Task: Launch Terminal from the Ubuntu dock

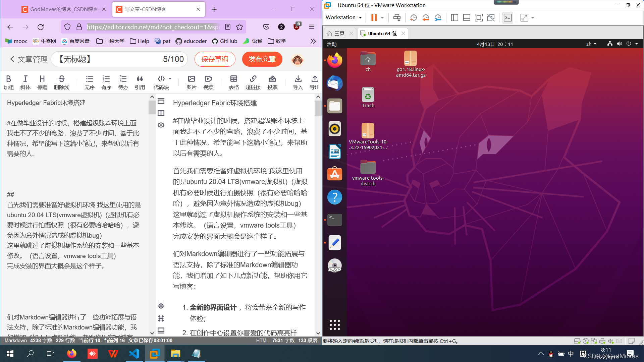Action: tap(334, 220)
